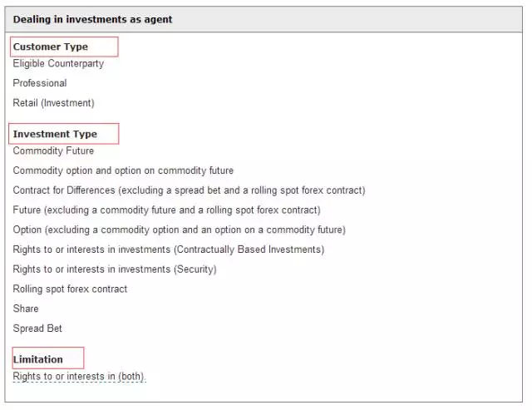532x410 pixels.
Task: Click Retail (Investment) entry
Action: pos(53,103)
